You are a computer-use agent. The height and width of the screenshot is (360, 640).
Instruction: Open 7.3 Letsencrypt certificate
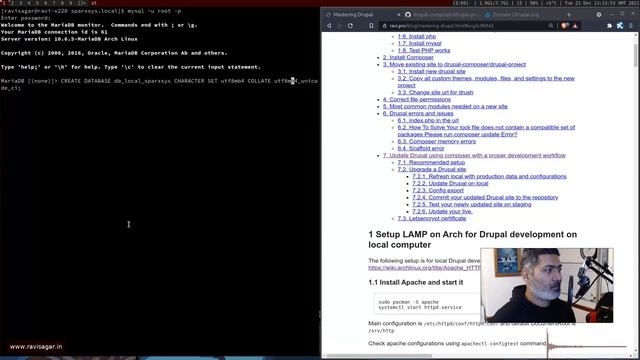pyautogui.click(x=432, y=218)
